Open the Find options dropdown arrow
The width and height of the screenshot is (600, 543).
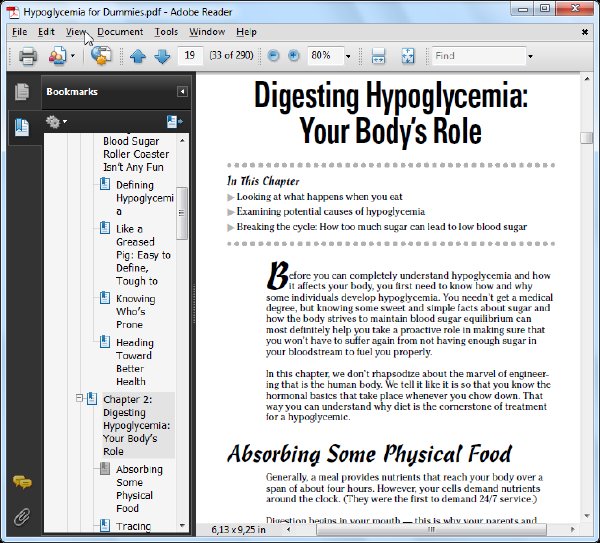pyautogui.click(x=530, y=56)
